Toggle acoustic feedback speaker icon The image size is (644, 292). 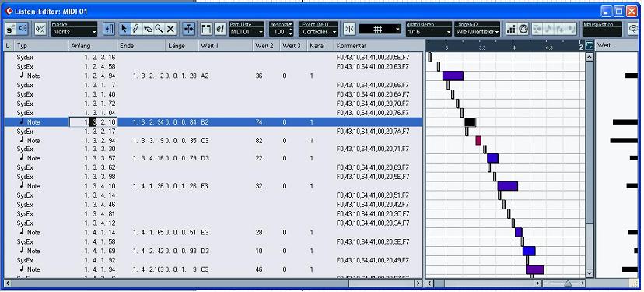(x=23, y=29)
